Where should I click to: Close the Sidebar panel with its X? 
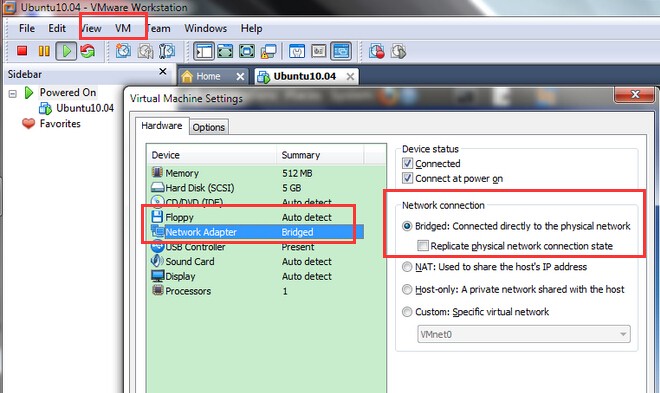pyautogui.click(x=162, y=72)
